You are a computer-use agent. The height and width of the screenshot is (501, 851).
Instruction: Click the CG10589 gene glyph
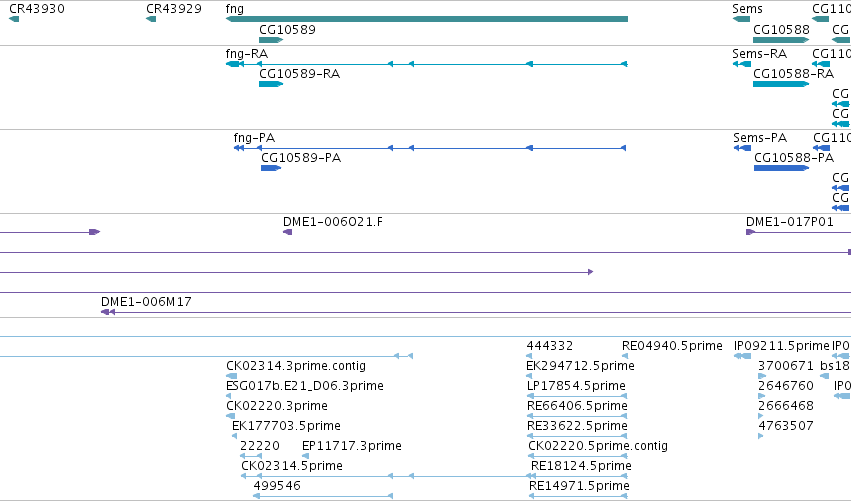[x=271, y=40]
